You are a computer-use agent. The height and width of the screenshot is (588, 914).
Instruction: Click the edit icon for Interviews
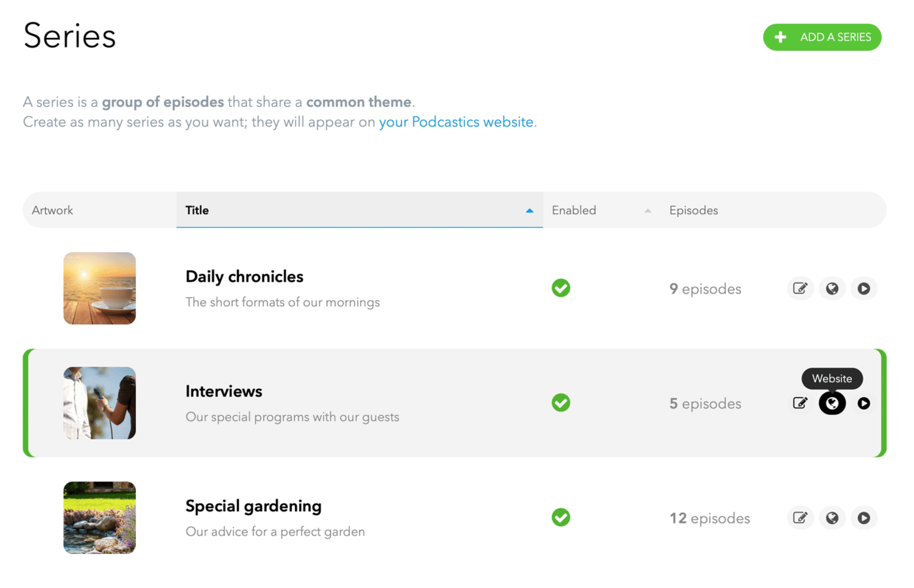[800, 403]
